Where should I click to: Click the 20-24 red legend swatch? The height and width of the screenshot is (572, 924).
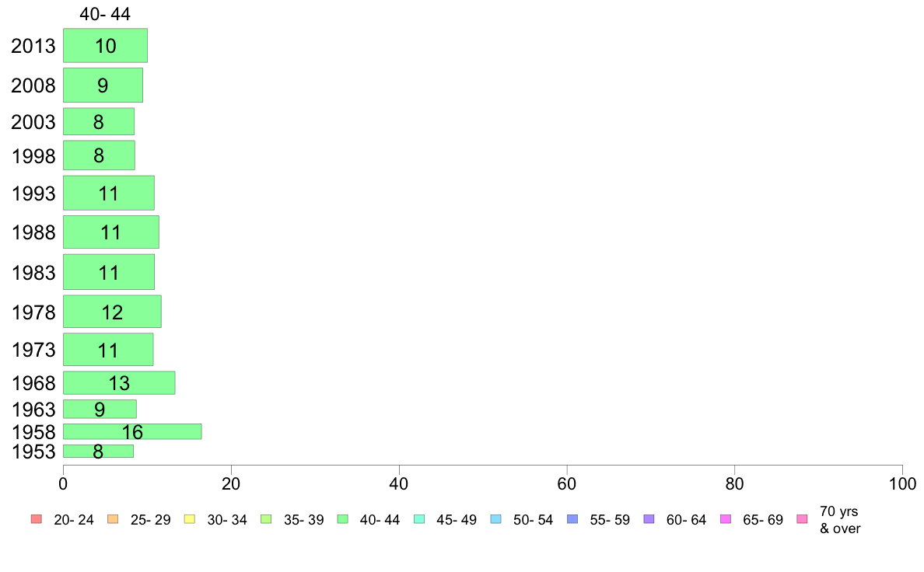[37, 519]
